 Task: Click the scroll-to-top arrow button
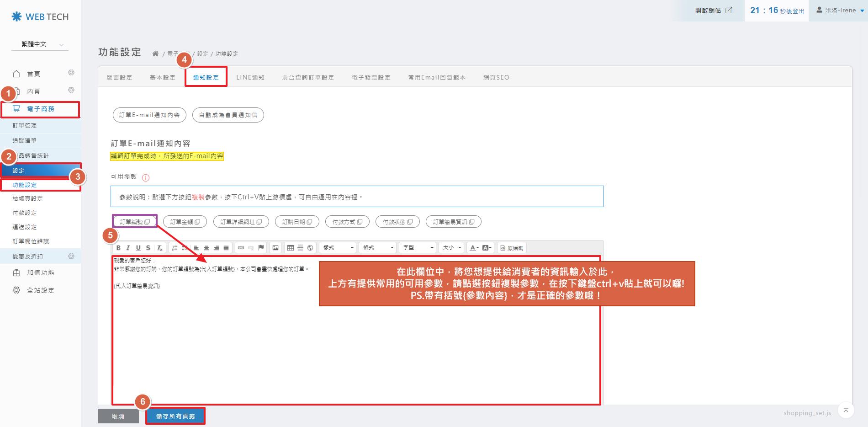point(846,410)
